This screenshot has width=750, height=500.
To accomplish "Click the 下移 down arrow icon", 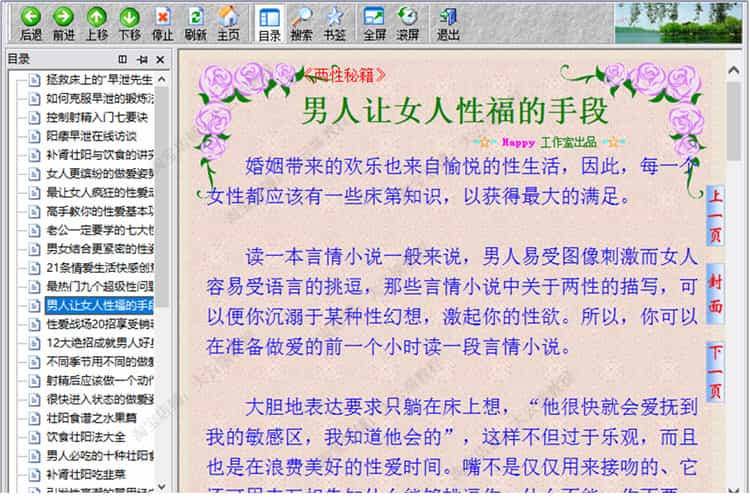I will coord(129,17).
